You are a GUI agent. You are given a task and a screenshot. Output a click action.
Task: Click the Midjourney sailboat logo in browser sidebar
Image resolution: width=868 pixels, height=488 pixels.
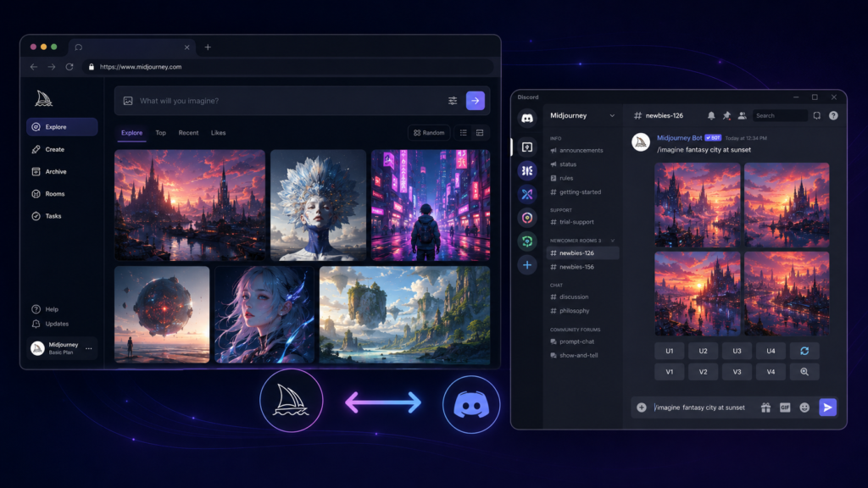[44, 98]
